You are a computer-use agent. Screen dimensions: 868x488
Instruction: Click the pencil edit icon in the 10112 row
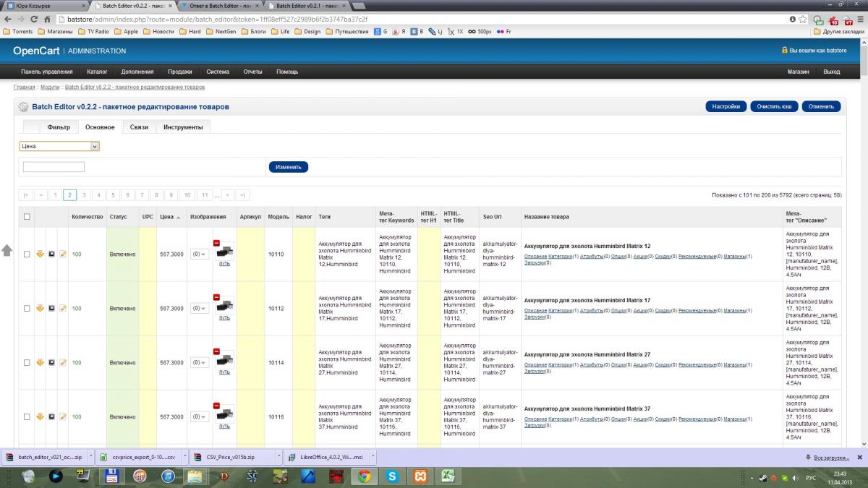click(x=63, y=309)
